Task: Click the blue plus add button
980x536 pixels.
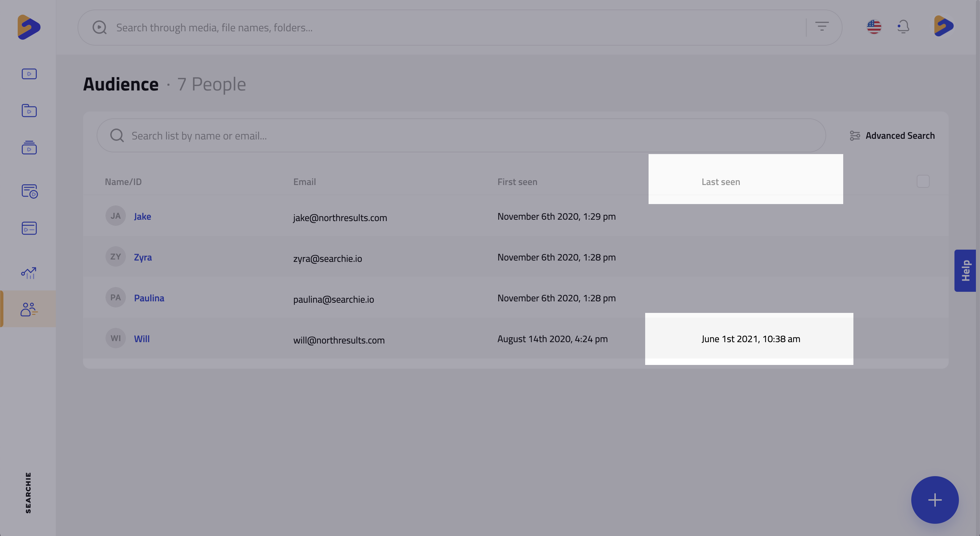Action: pyautogui.click(x=934, y=500)
